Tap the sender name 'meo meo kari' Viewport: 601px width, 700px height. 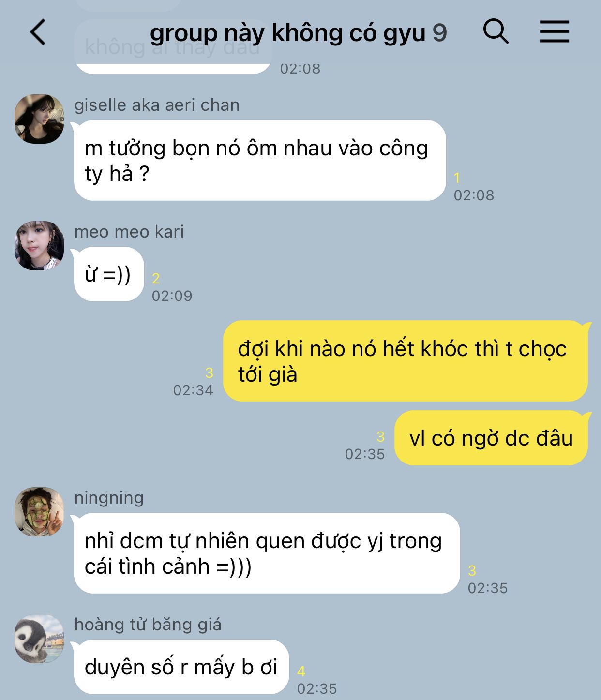pos(129,232)
